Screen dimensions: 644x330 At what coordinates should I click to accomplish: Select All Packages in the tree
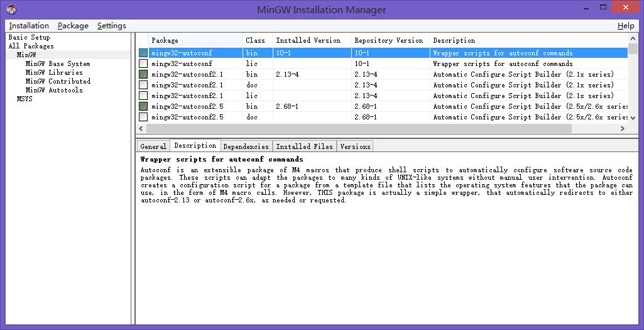(31, 46)
